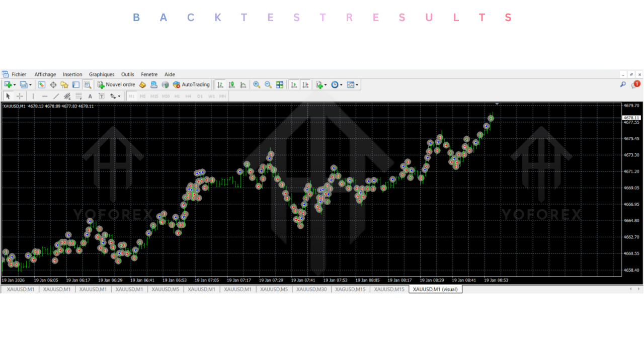Enable chart auto scroll
This screenshot has width=644, height=362.
[294, 84]
